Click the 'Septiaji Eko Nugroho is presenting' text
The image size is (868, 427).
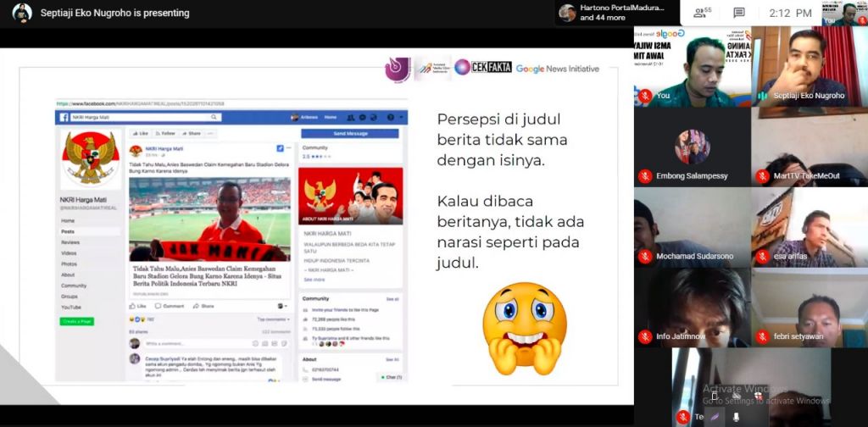(114, 13)
